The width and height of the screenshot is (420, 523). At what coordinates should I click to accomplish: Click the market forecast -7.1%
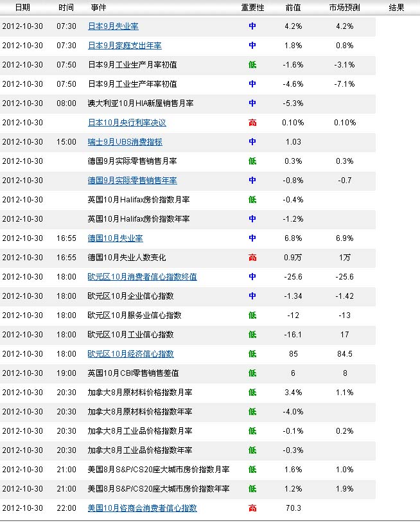(345, 84)
